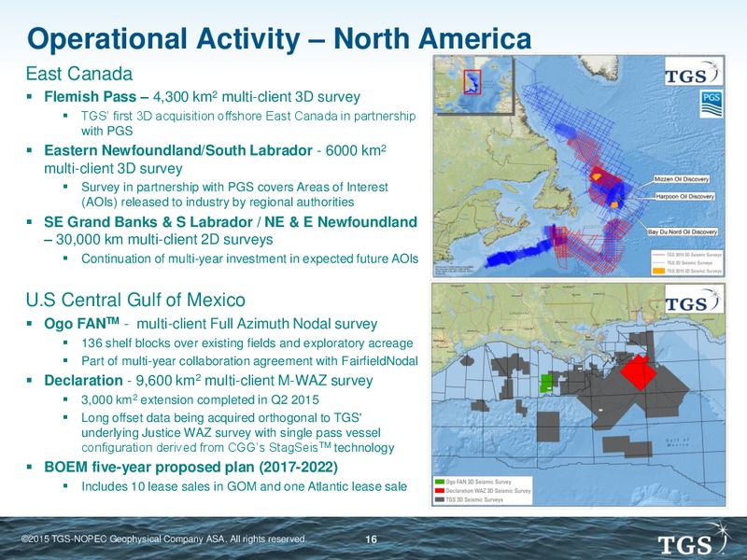Click the bold 'Flemish Pass' text

point(90,97)
